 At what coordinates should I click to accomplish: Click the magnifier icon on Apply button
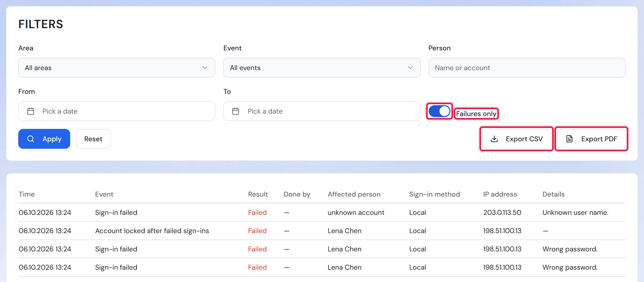click(31, 139)
